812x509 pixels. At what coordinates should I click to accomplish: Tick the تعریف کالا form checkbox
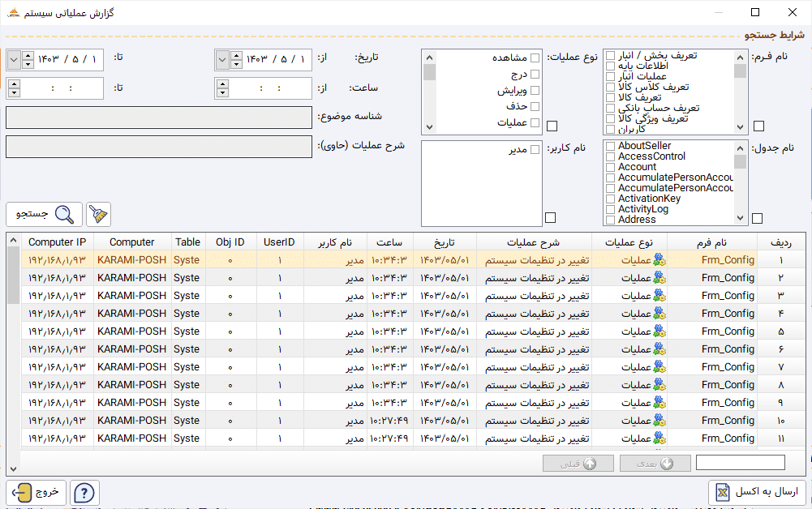click(x=610, y=98)
